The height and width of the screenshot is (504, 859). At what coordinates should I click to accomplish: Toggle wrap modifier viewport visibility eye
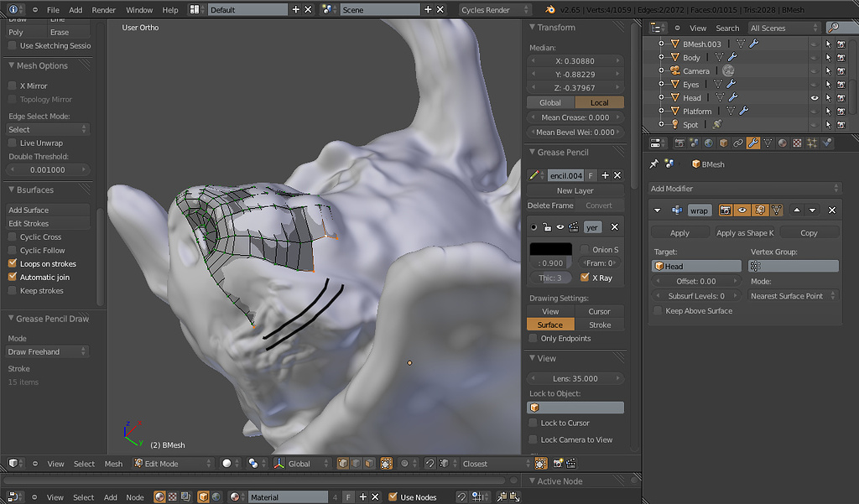click(x=742, y=210)
